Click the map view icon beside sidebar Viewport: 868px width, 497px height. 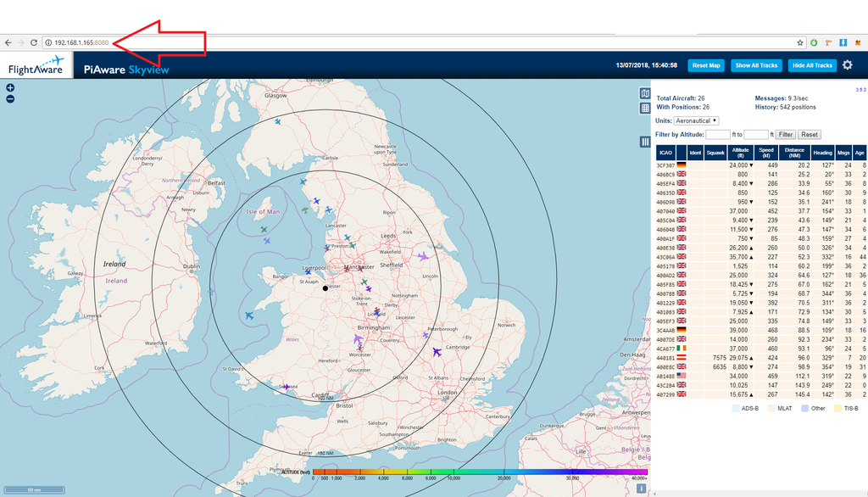[x=645, y=94]
